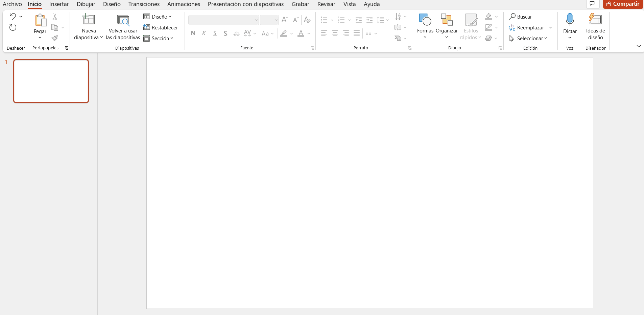The width and height of the screenshot is (644, 315).
Task: Collapse the ribbon with chevron
Action: pyautogui.click(x=639, y=46)
